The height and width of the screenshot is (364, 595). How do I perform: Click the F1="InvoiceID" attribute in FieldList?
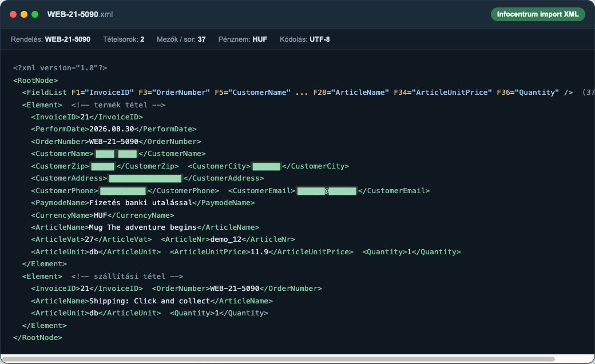102,93
